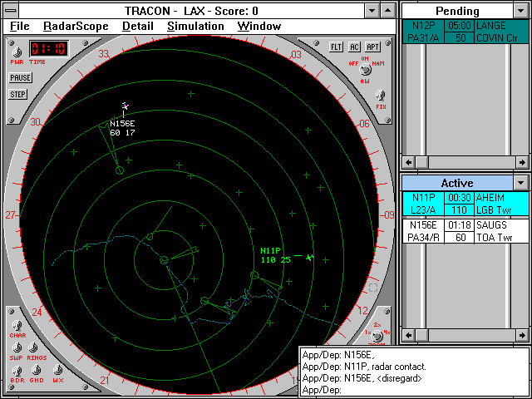
Task: Click the red TIME clock display
Action: tap(49, 49)
